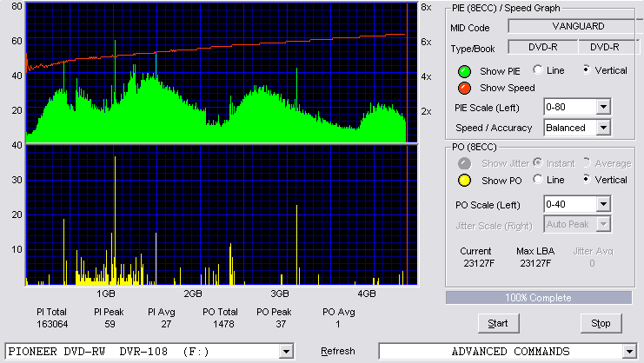Click the Current LBA value 23127F
The width and height of the screenshot is (644, 363).
479,263
